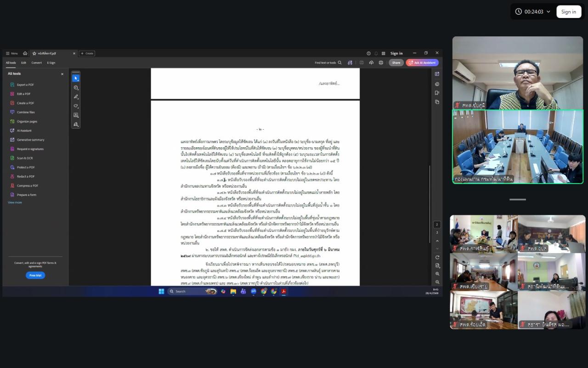This screenshot has width=588, height=368.
Task: Click the upload to cloud icon
Action: [371, 63]
